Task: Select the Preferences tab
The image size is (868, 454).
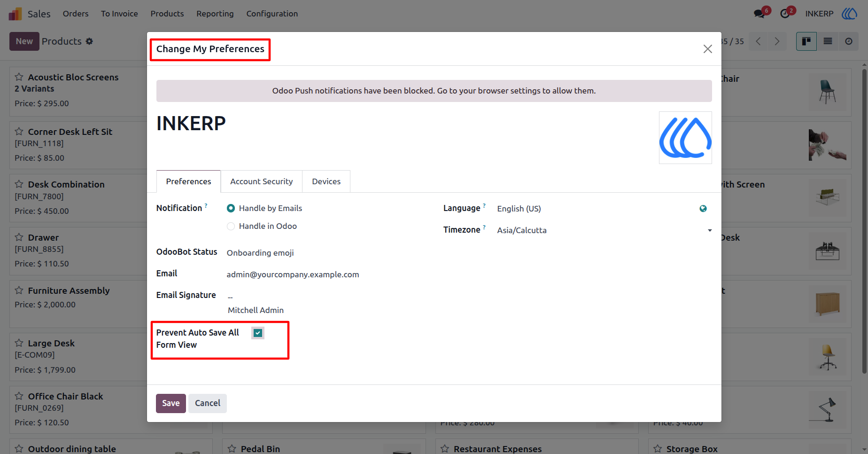Action: (188, 181)
